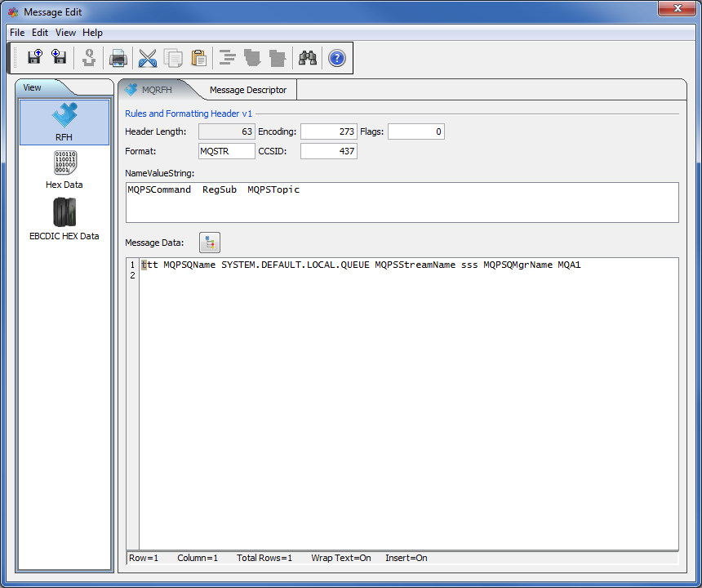Click the Flags field showing 0
Image resolution: width=702 pixels, height=588 pixels.
tap(416, 131)
